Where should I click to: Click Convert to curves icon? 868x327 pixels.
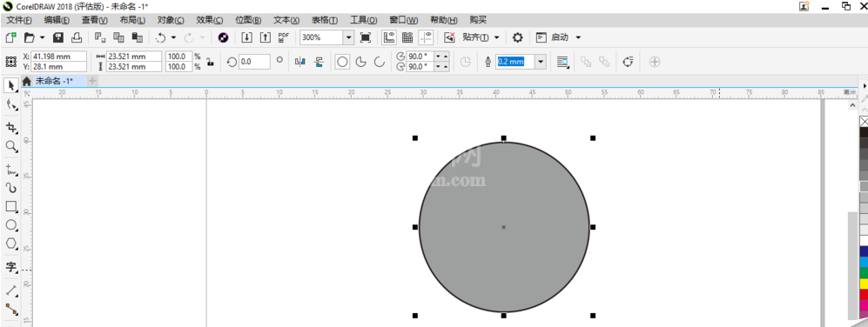(628, 62)
